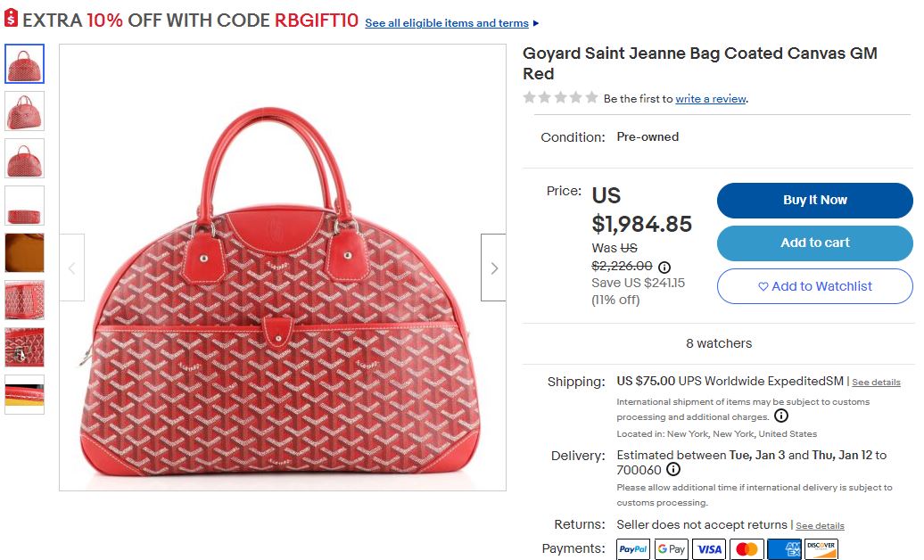
Task: Select the first bag thumbnail image
Action: click(24, 64)
